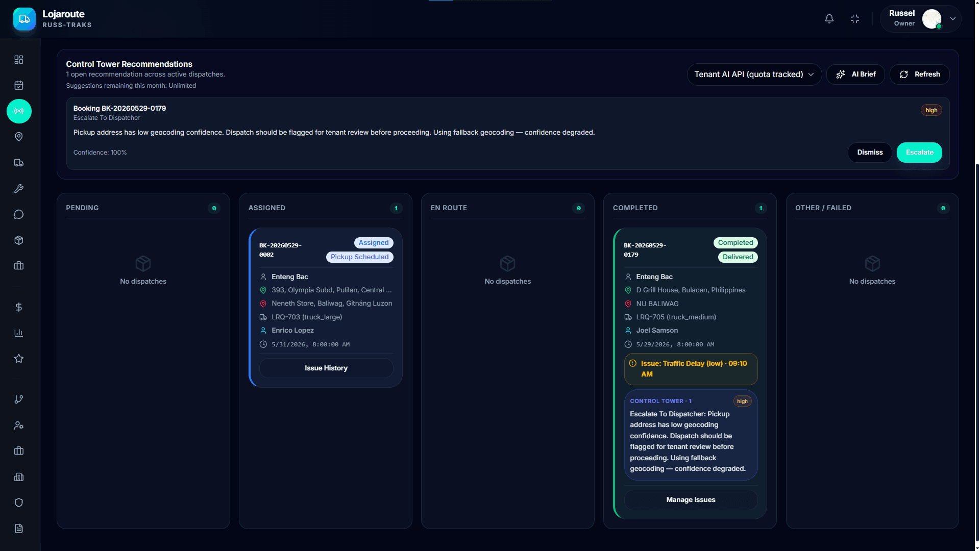The image size is (980, 551).
Task: Click the page vertical scrollbar
Action: tap(977, 352)
